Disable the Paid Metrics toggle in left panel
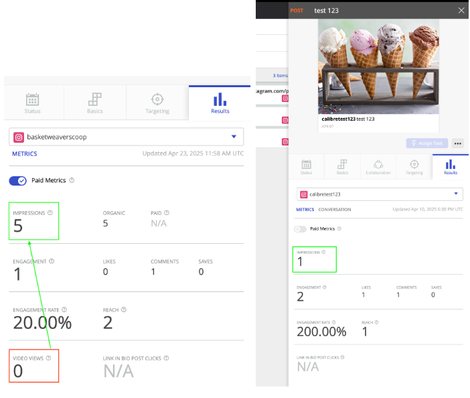The image size is (470, 398). coord(18,181)
